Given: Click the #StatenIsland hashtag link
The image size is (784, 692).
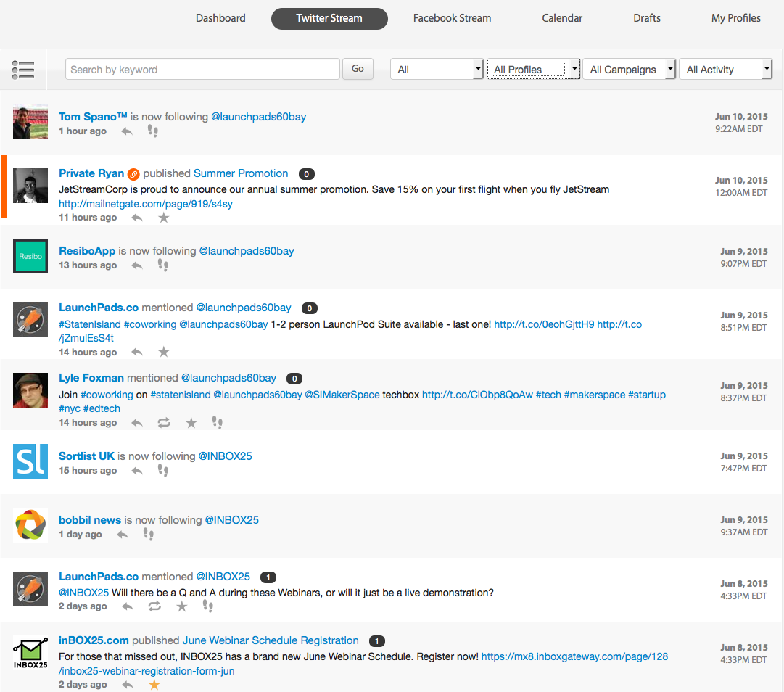Looking at the screenshot, I should [90, 324].
